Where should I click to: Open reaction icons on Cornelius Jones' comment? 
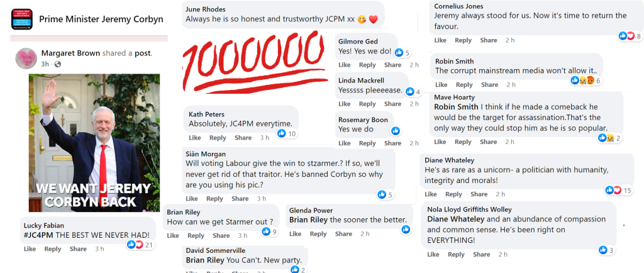point(626,36)
